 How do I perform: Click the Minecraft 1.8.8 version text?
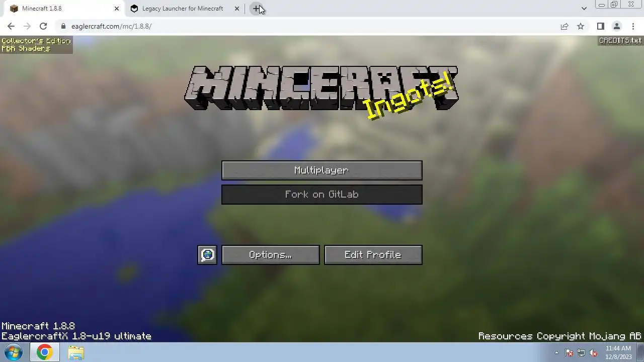click(38, 326)
